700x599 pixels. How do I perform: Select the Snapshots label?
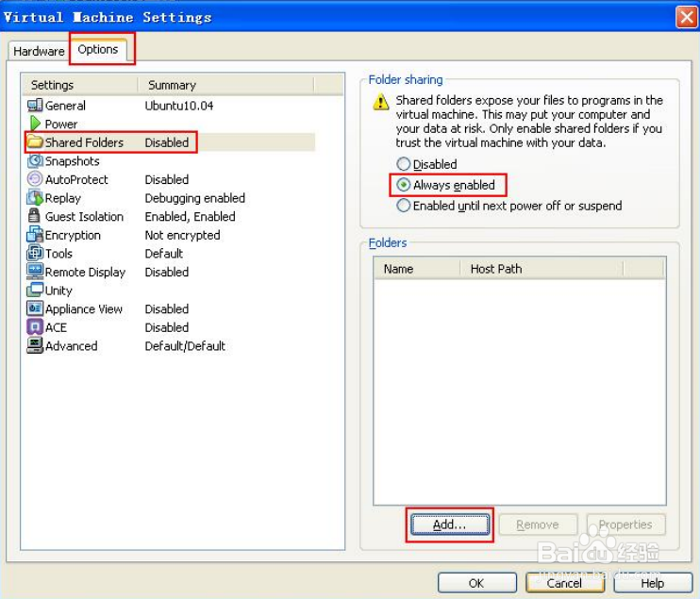pos(73,161)
